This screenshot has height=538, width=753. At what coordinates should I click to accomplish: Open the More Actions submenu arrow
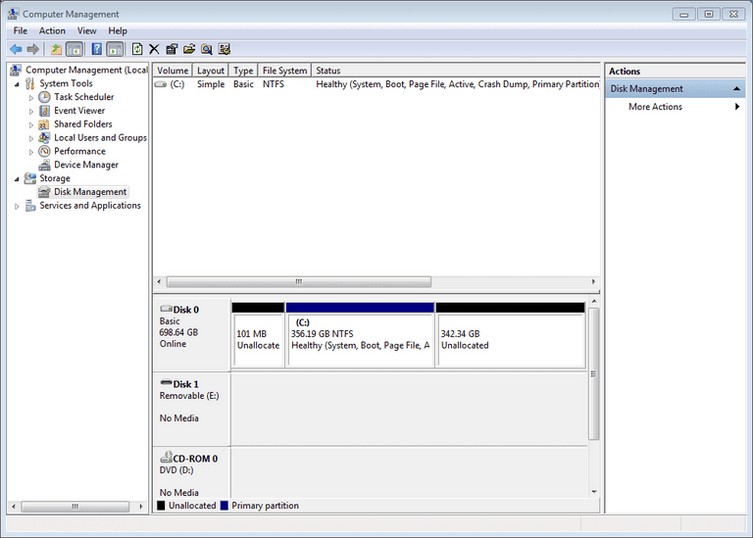click(737, 107)
